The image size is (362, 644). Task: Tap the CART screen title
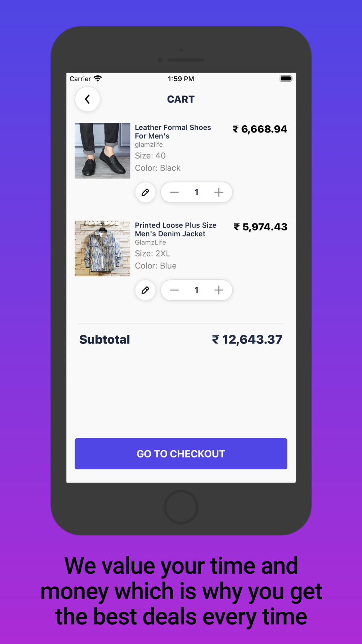[181, 99]
